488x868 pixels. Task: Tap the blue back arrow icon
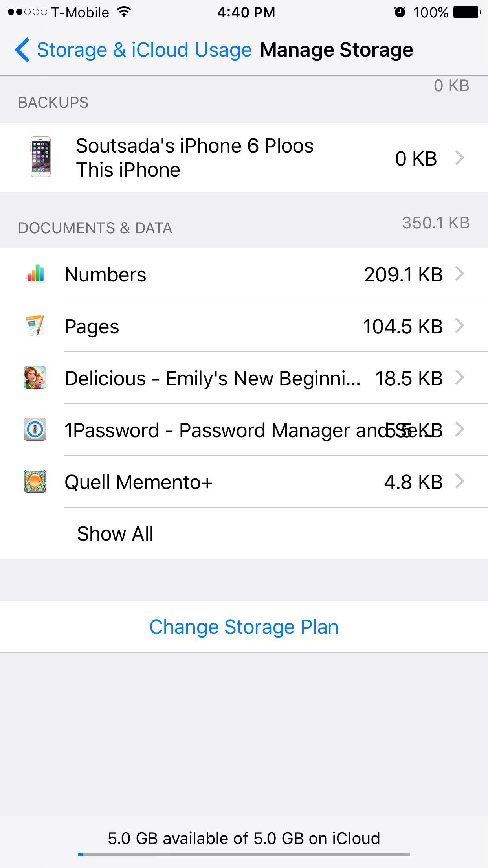click(x=22, y=50)
